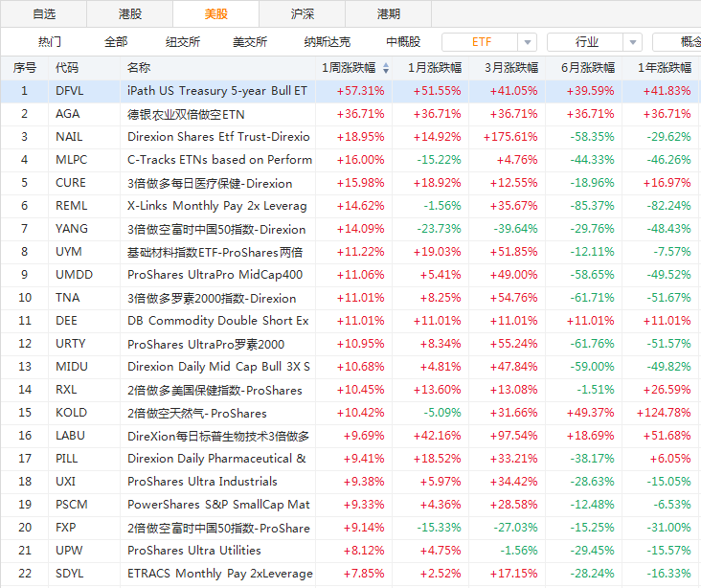Switch to the 自选 tab
The image size is (701, 588).
44,13
